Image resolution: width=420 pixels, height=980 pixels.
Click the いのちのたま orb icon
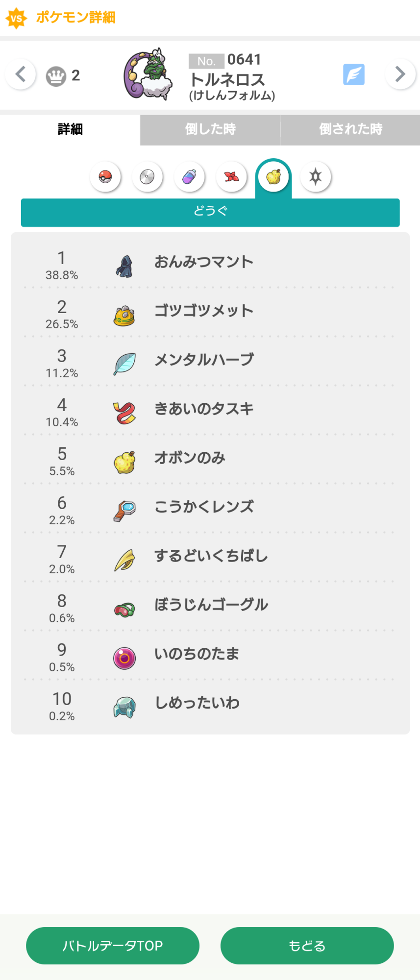tap(124, 658)
